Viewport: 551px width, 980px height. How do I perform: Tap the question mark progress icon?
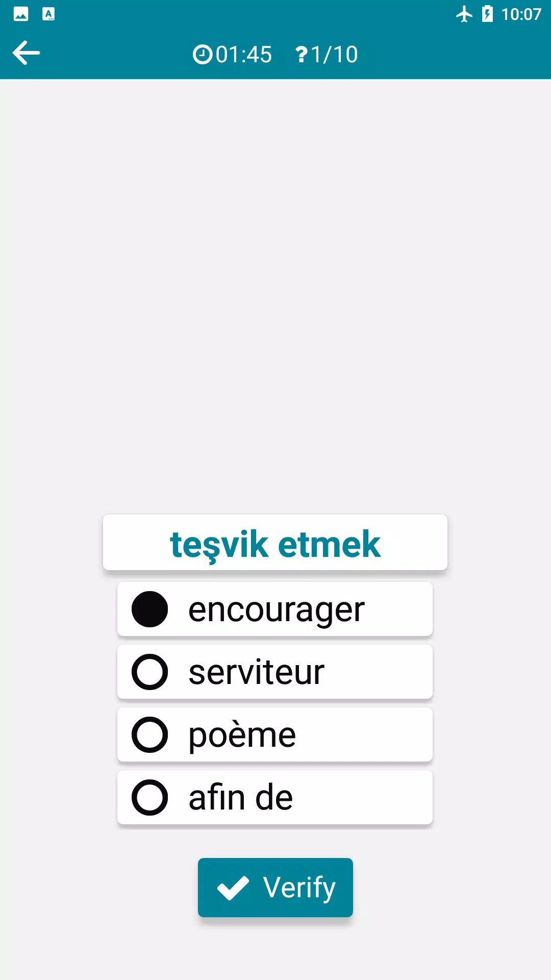pos(302,55)
